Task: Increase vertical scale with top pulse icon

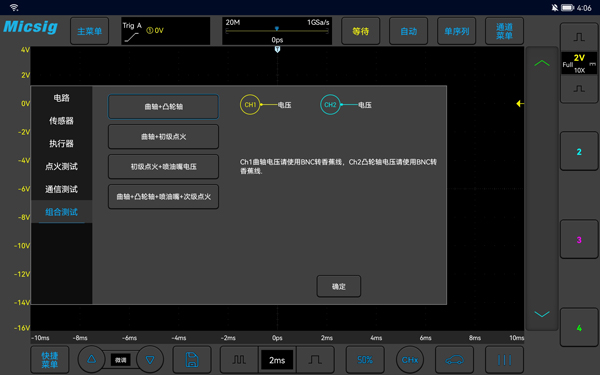Action: [579, 37]
